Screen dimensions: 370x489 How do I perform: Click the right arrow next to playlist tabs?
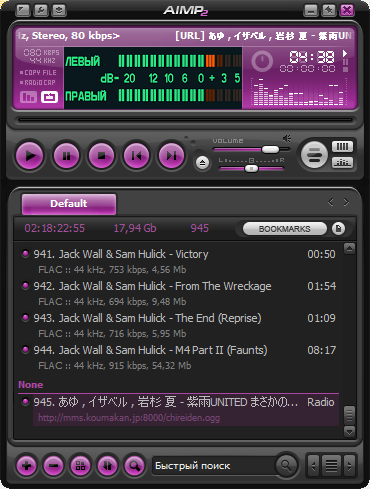pos(346,202)
